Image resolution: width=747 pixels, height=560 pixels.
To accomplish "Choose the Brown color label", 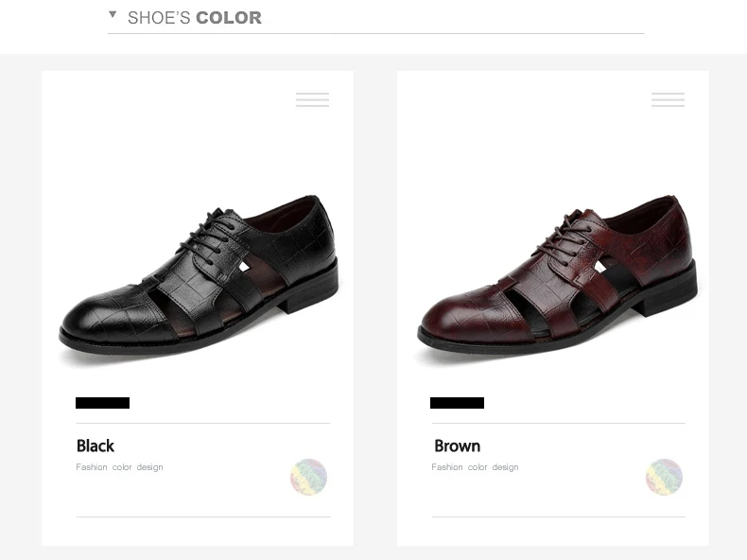I will tap(458, 446).
